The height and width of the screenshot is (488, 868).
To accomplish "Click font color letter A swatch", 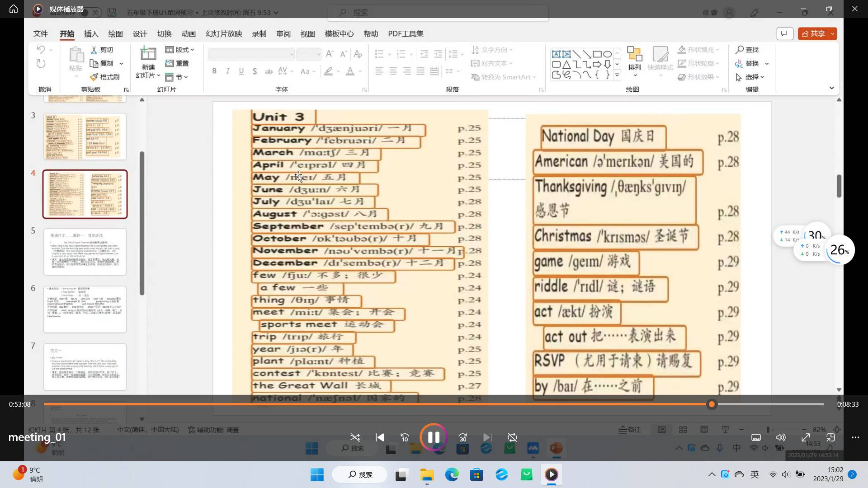I will click(350, 71).
